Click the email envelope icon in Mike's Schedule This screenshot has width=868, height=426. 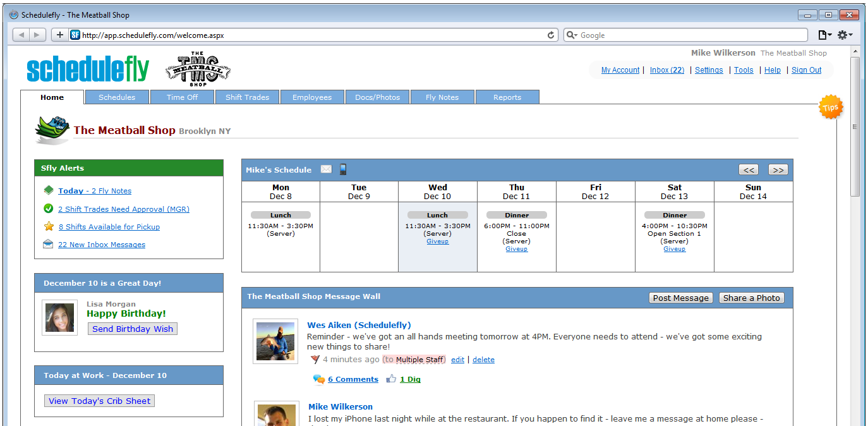(x=326, y=169)
